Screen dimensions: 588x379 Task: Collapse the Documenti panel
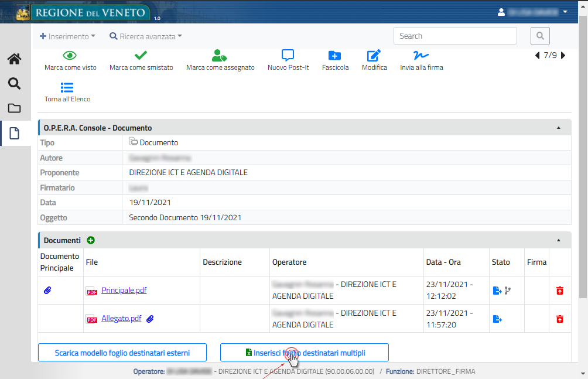(558, 240)
